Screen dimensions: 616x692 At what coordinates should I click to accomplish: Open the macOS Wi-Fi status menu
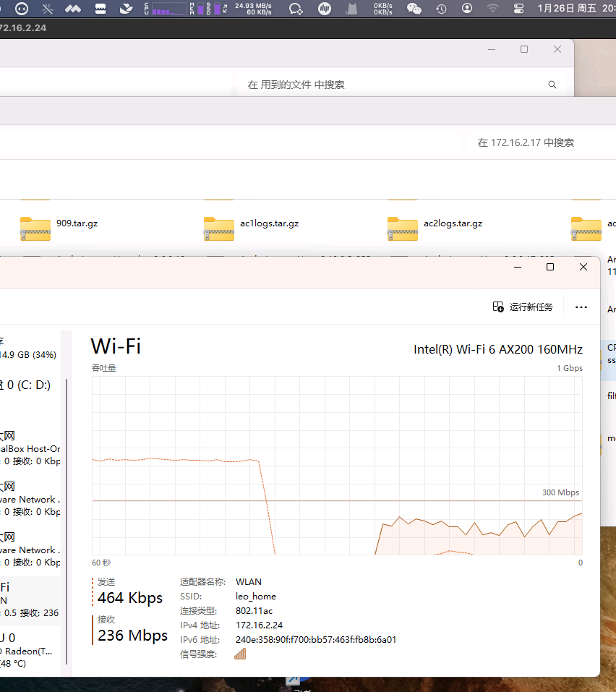point(492,9)
